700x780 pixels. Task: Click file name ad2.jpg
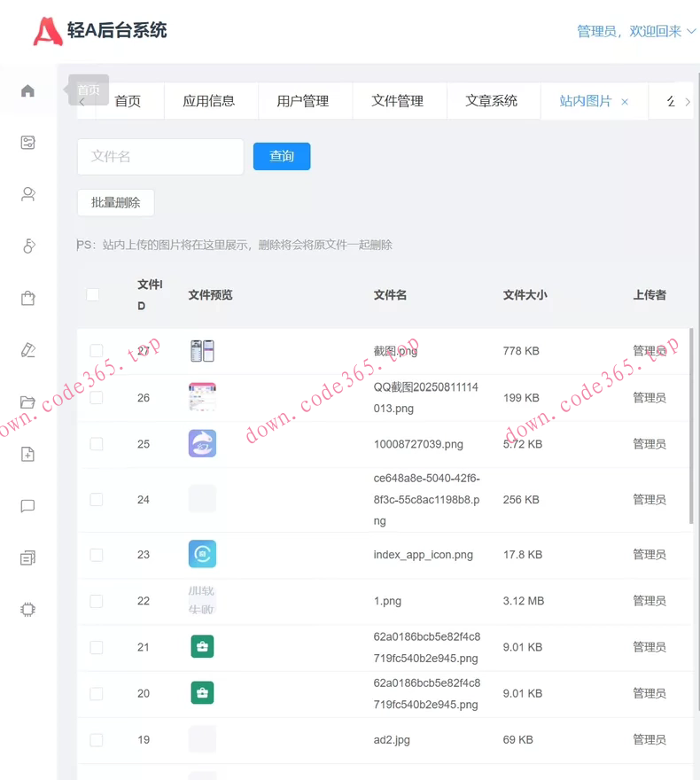pyautogui.click(x=392, y=740)
